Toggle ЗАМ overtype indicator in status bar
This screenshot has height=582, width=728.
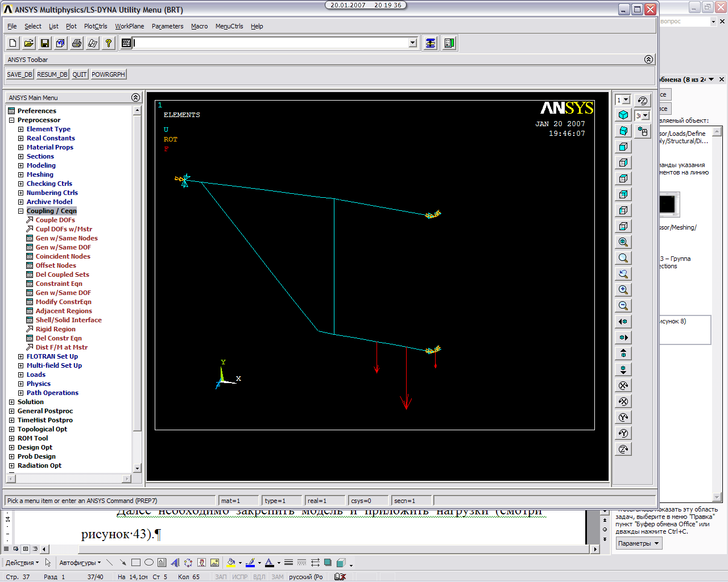[278, 577]
